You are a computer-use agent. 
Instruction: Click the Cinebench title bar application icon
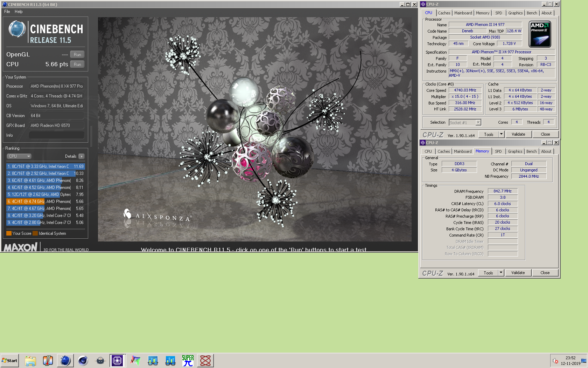pos(5,5)
